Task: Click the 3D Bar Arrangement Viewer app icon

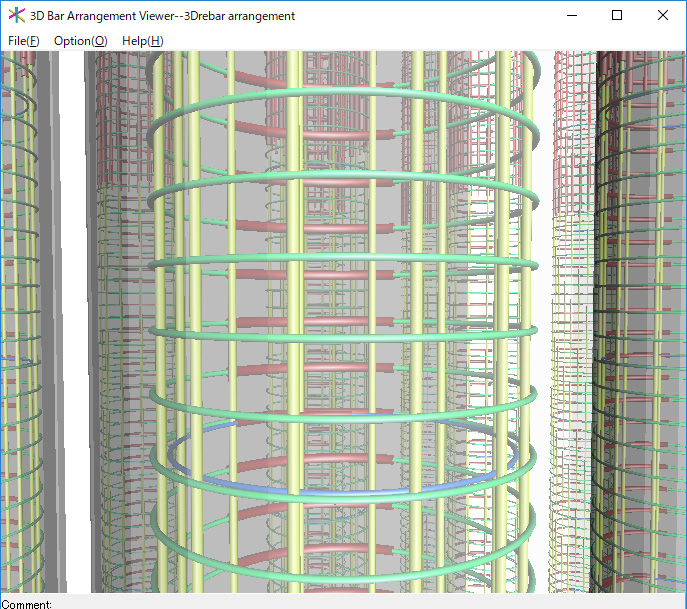Action: (16, 16)
